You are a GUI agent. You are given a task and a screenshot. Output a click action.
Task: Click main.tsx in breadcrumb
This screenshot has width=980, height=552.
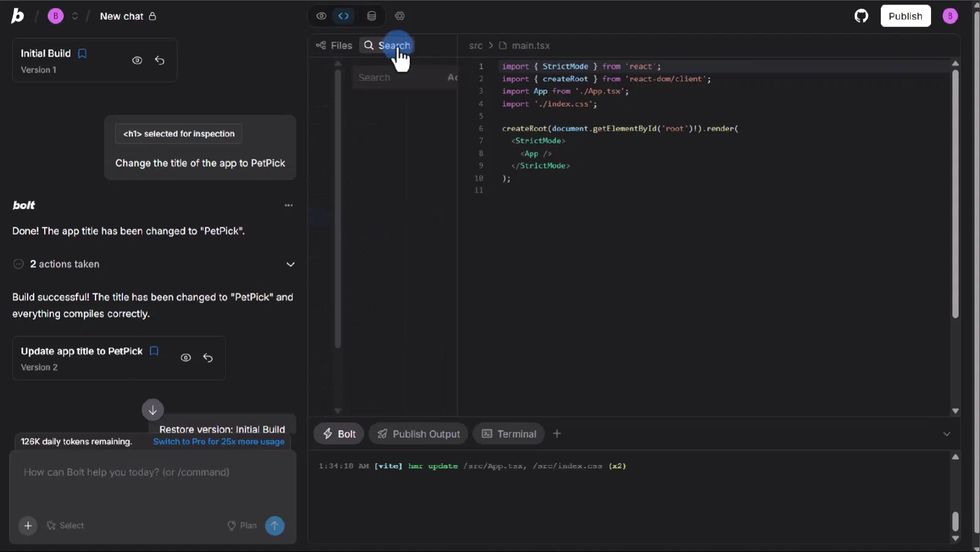tap(524, 46)
